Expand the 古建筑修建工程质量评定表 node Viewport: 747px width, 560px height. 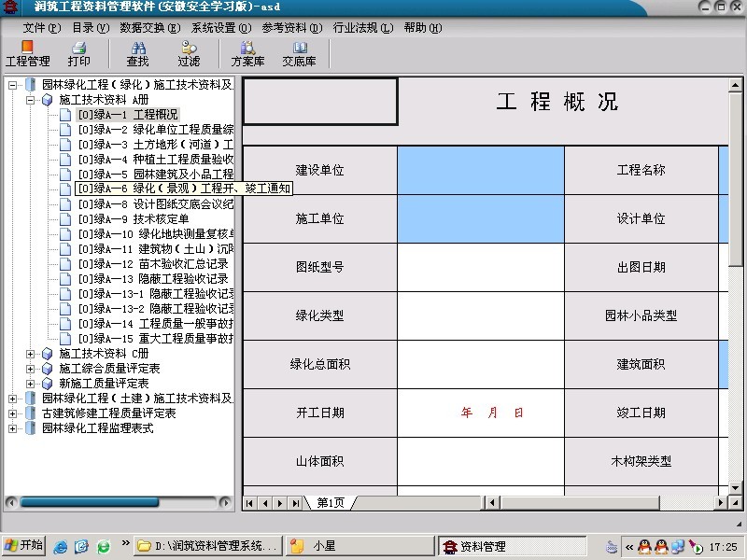(13, 413)
